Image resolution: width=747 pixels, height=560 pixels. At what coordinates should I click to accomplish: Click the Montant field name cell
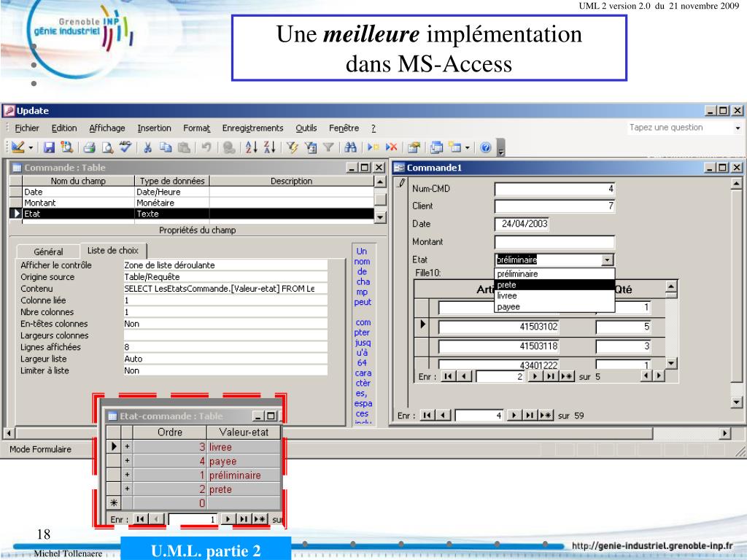(x=79, y=203)
